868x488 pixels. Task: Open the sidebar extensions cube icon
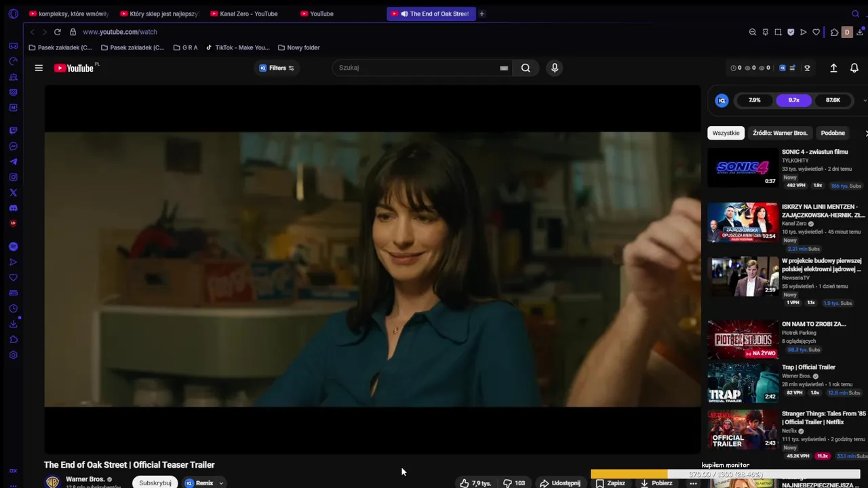[x=13, y=340]
